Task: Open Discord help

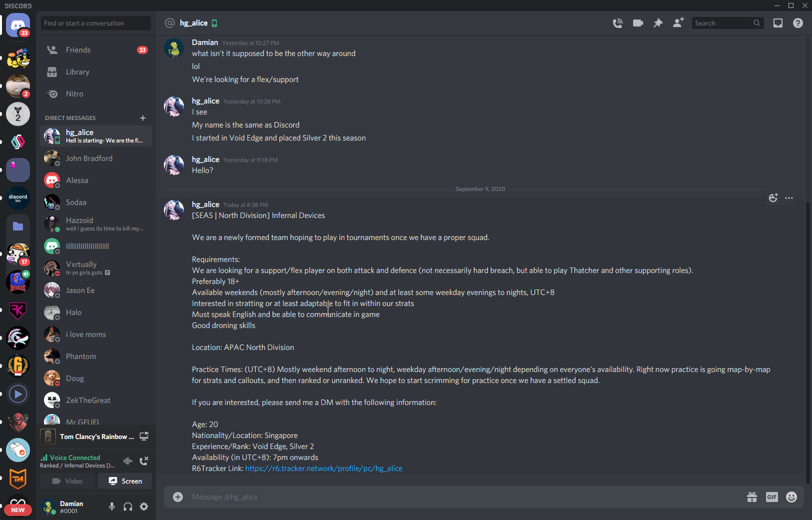Action: click(x=798, y=23)
